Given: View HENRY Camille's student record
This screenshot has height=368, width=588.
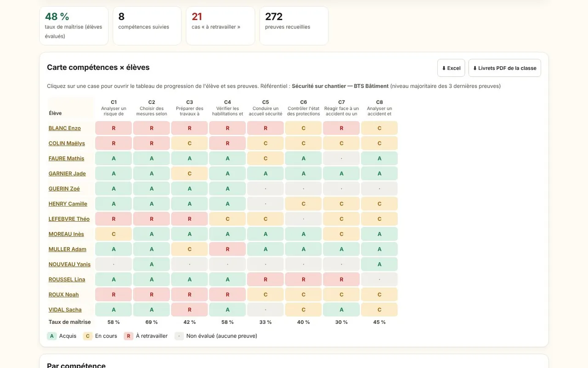Looking at the screenshot, I should (x=68, y=204).
